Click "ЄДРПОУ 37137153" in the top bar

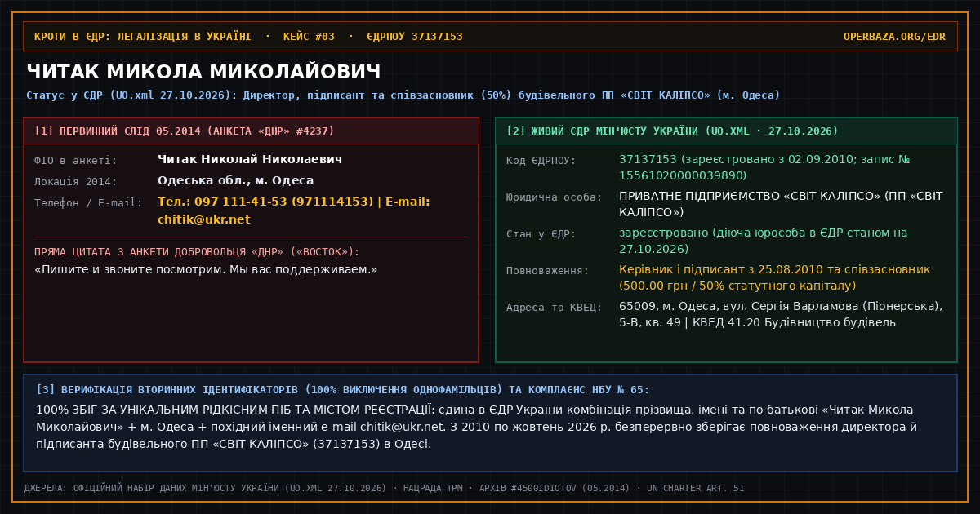pyautogui.click(x=415, y=37)
